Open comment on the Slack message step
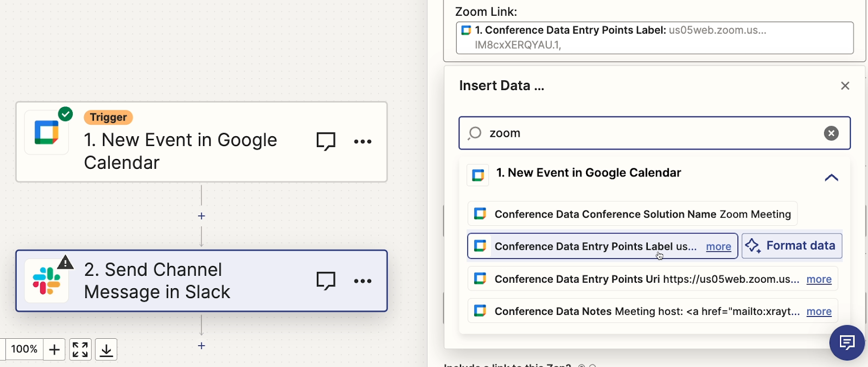The height and width of the screenshot is (367, 868). pos(326,281)
